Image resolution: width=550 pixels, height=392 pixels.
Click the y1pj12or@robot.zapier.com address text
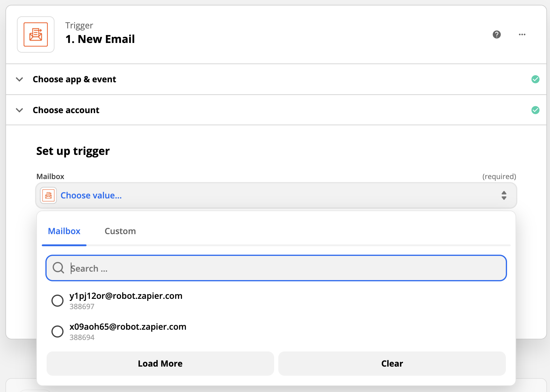click(x=126, y=296)
